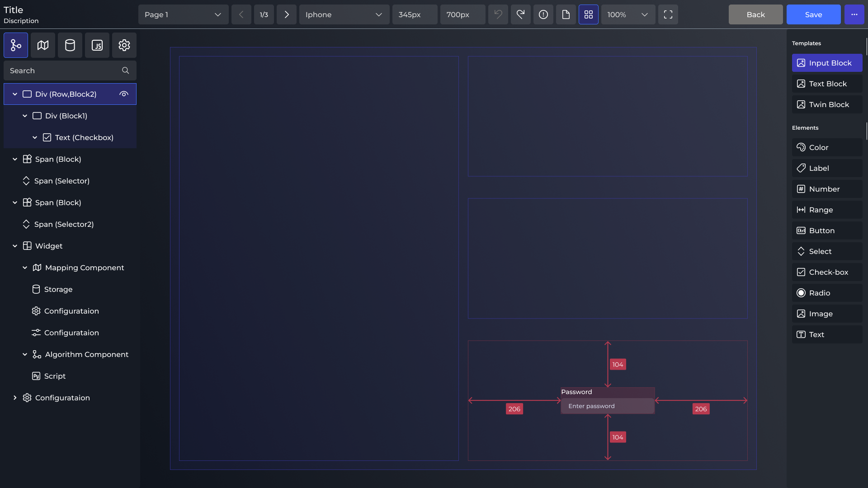Click the Back button
This screenshot has height=488, width=868.
coord(756,14)
